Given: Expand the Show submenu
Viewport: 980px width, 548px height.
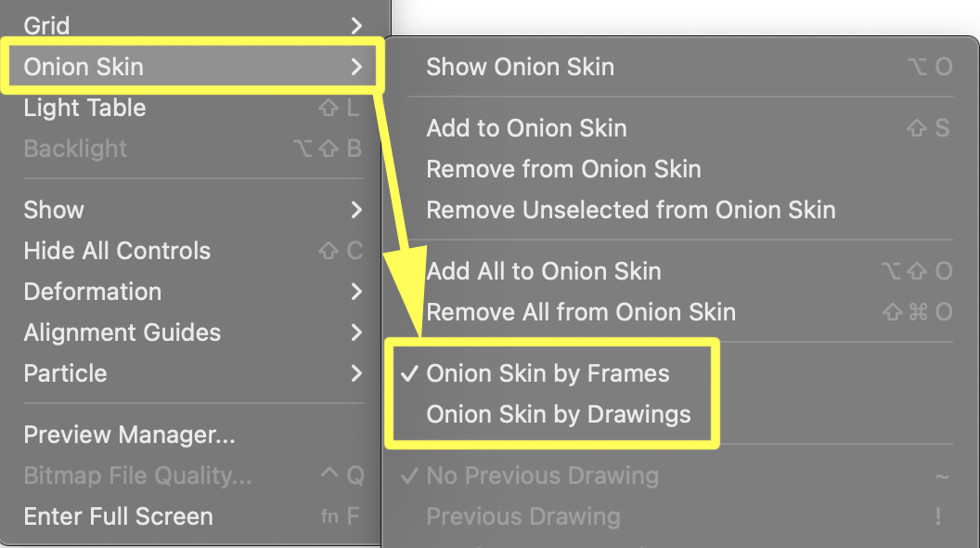Looking at the screenshot, I should pos(54,210).
